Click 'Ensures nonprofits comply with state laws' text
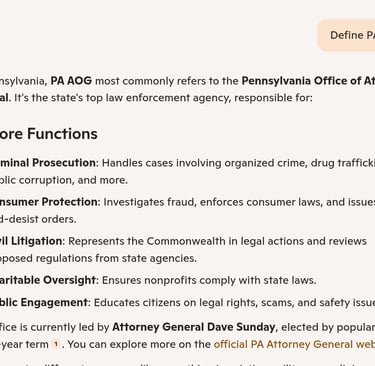 coord(209,280)
